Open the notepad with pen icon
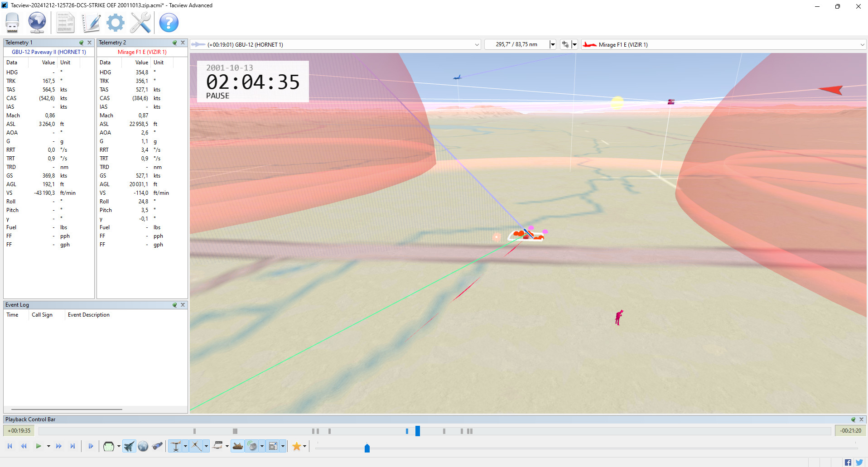 91,23
